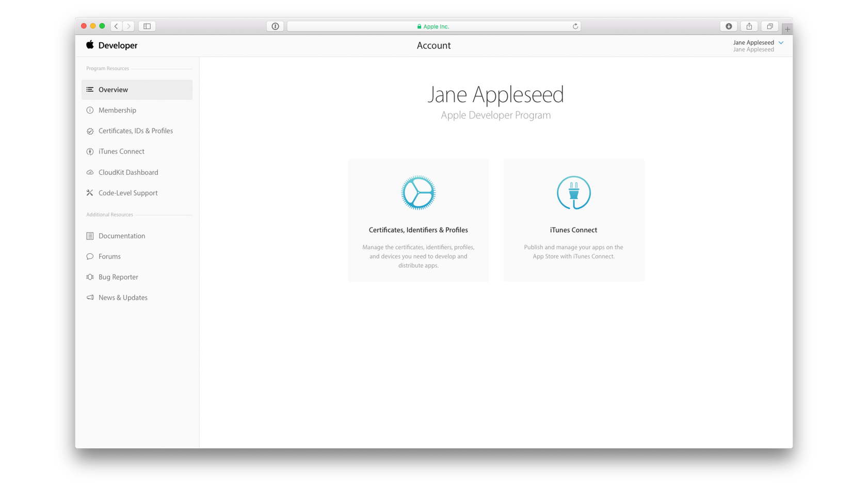Click the Share icon in Safari toolbar

click(x=749, y=26)
